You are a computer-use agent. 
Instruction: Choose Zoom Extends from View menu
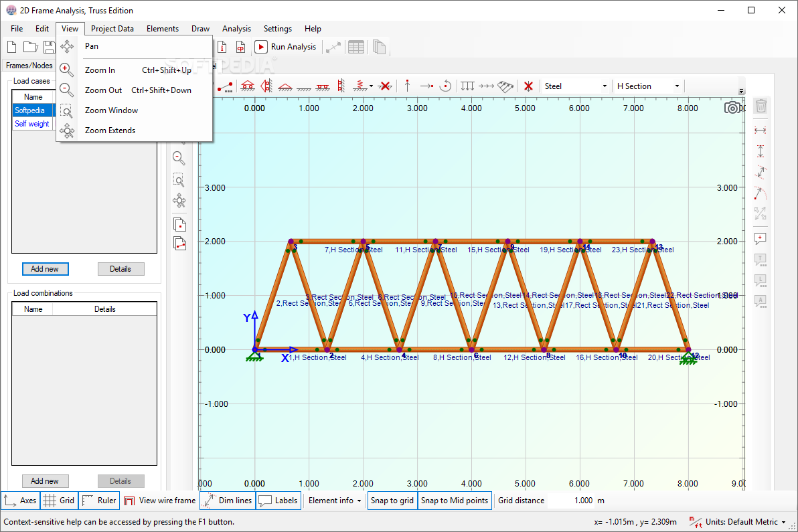pyautogui.click(x=135, y=130)
